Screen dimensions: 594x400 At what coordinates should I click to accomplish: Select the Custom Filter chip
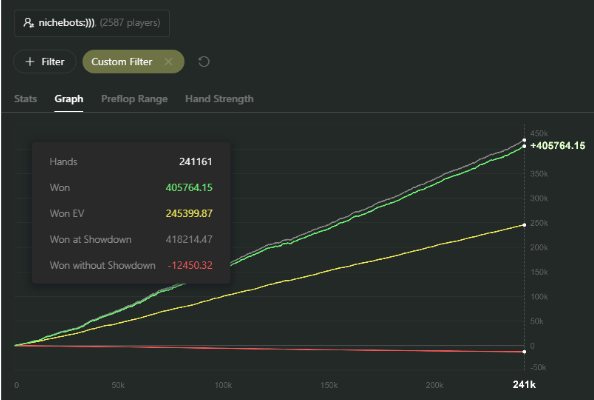pos(133,61)
